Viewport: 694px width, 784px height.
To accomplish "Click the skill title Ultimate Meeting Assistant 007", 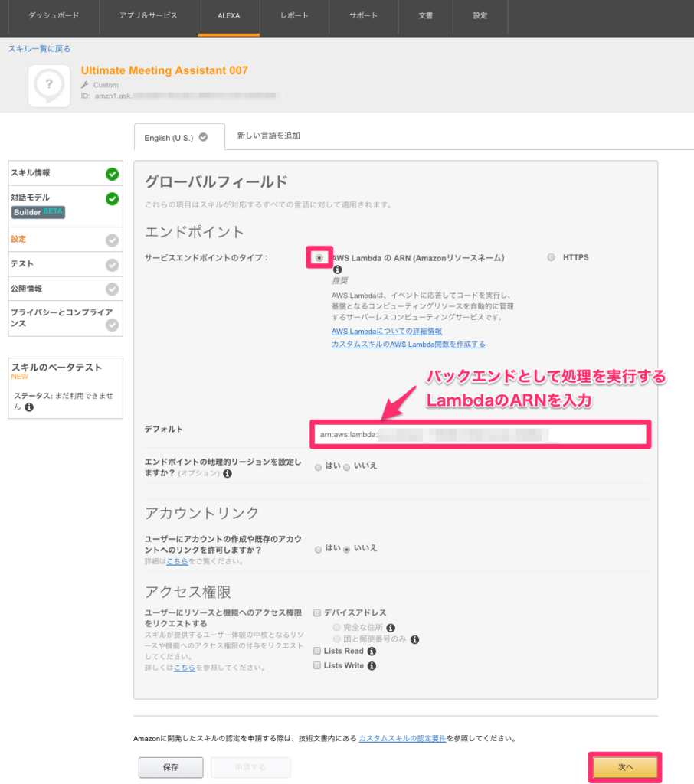I will point(165,70).
